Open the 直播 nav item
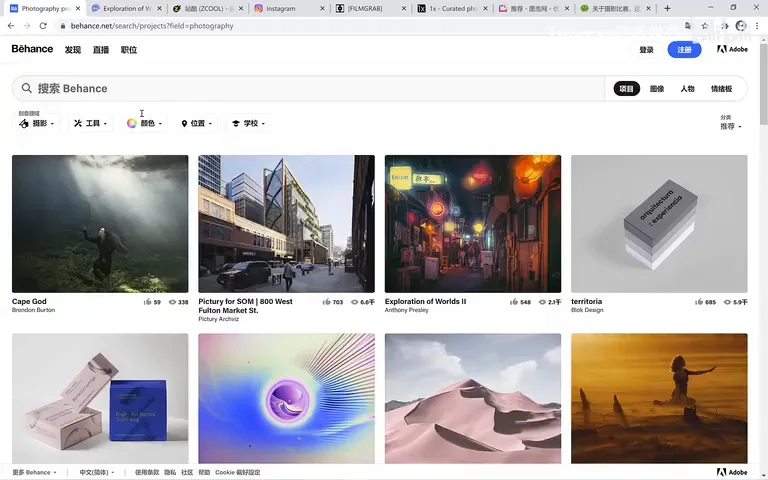Screen dimensions: 768x480 101,50
